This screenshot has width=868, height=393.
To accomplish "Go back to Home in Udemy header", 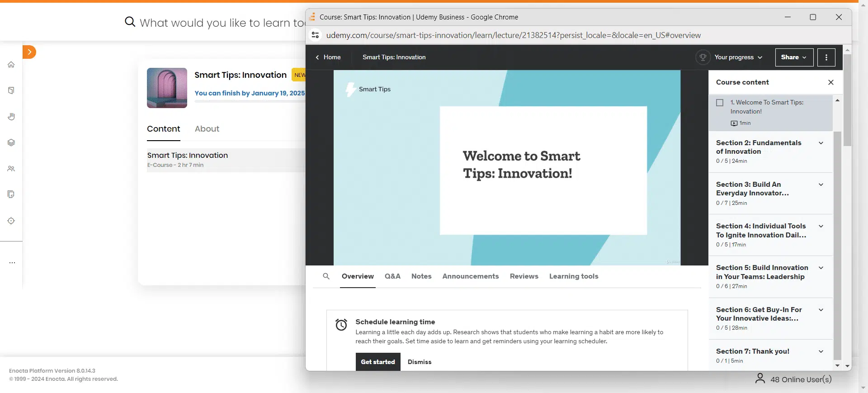I will [x=328, y=57].
